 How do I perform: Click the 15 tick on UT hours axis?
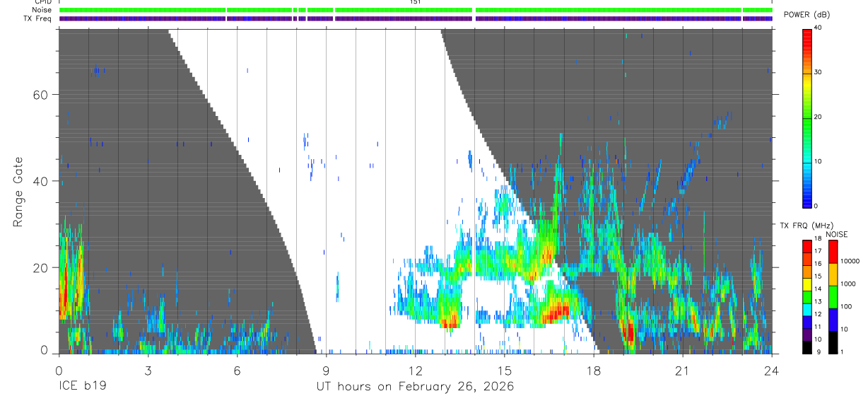505,369
